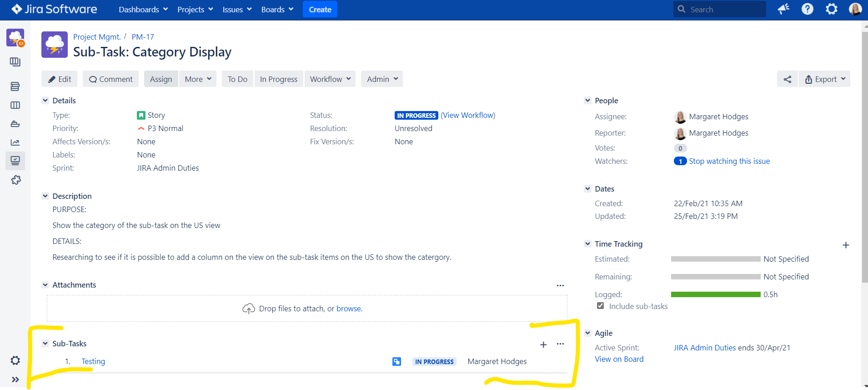Open the Testing sub-task link

coord(93,361)
